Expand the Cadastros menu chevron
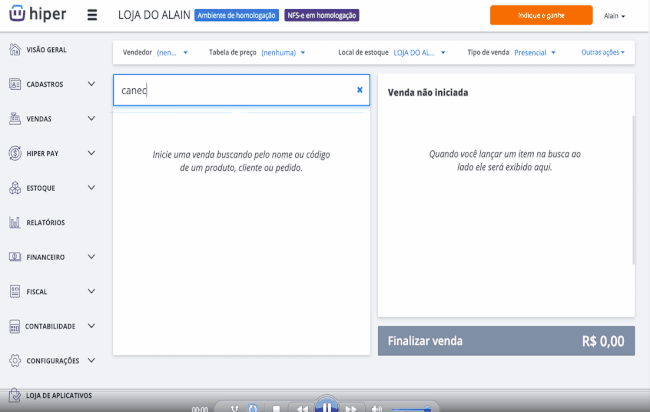Image resolution: width=650 pixels, height=412 pixels. coord(92,84)
